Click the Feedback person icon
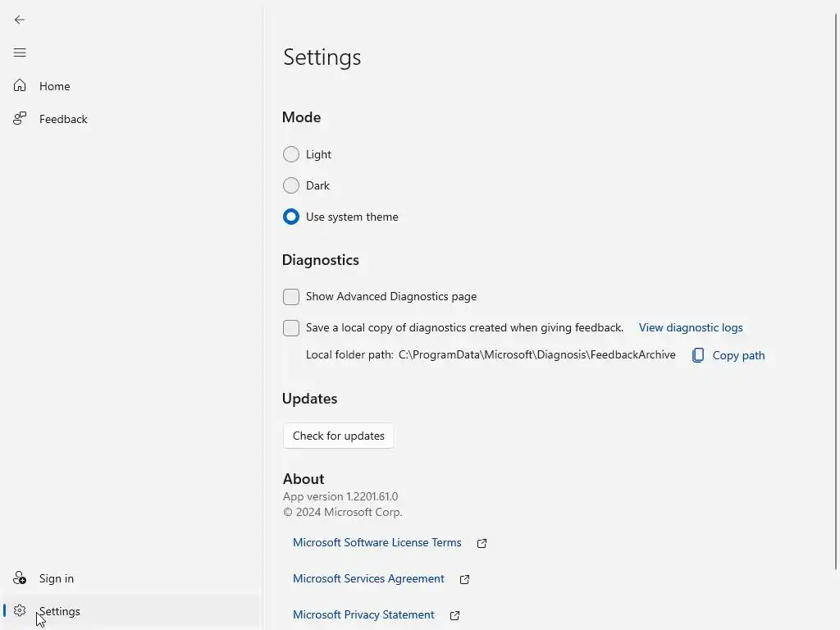 [20, 119]
